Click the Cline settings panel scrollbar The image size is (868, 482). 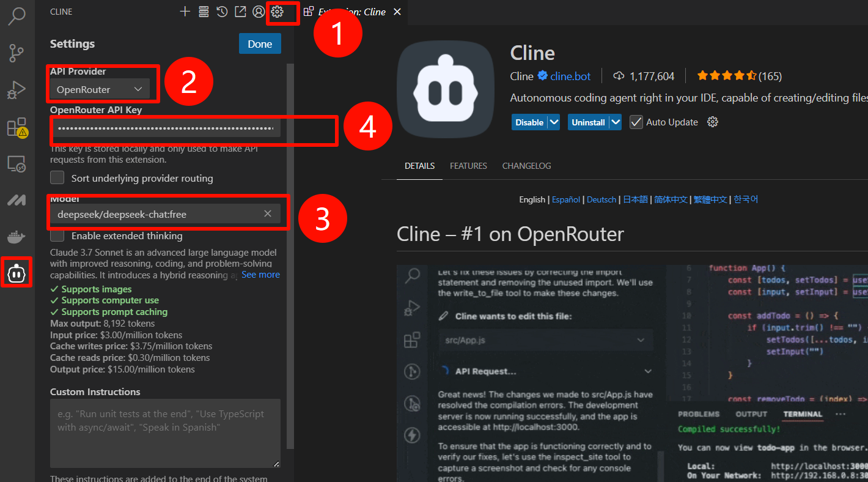coord(290,256)
